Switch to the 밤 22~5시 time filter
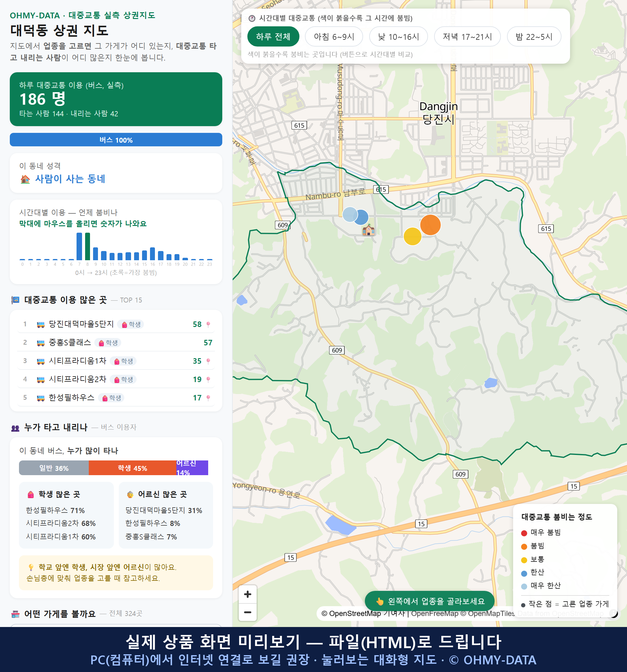Viewport: 627px width, 672px height. tap(534, 36)
